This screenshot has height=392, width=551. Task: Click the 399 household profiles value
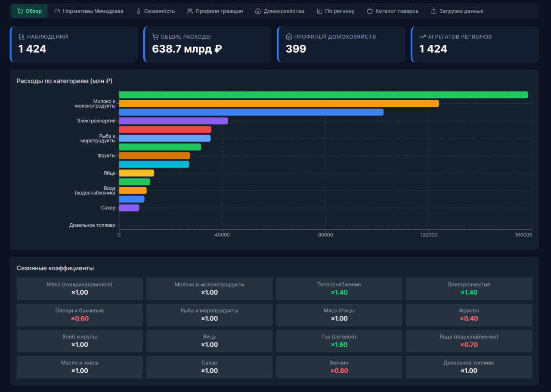click(x=296, y=49)
